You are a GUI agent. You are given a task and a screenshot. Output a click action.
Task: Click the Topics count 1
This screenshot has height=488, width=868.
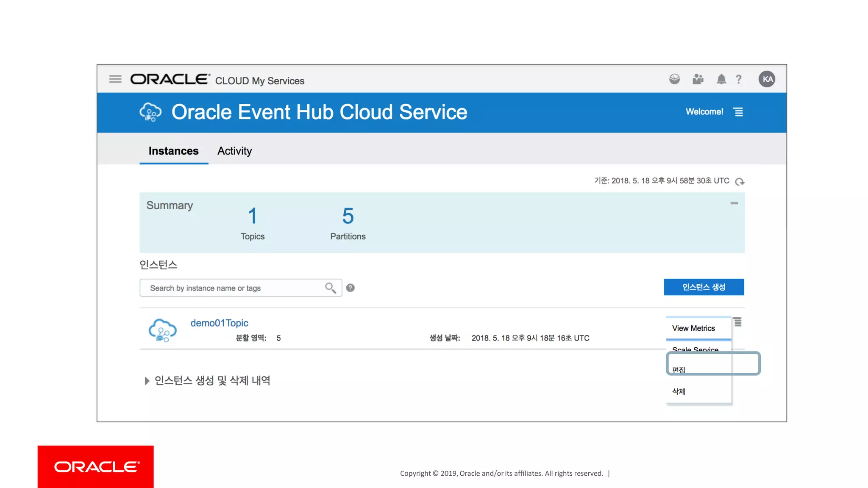253,216
